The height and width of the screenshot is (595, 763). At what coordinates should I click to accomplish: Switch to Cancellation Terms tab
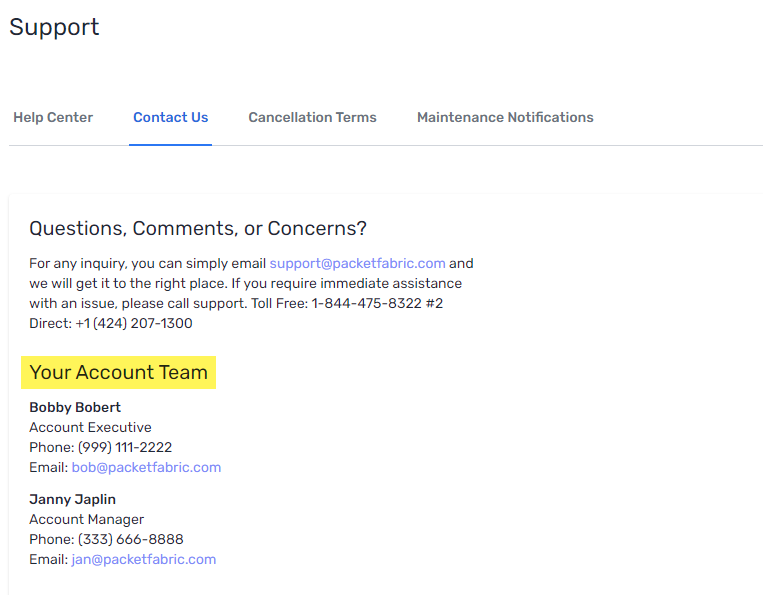[x=312, y=117]
